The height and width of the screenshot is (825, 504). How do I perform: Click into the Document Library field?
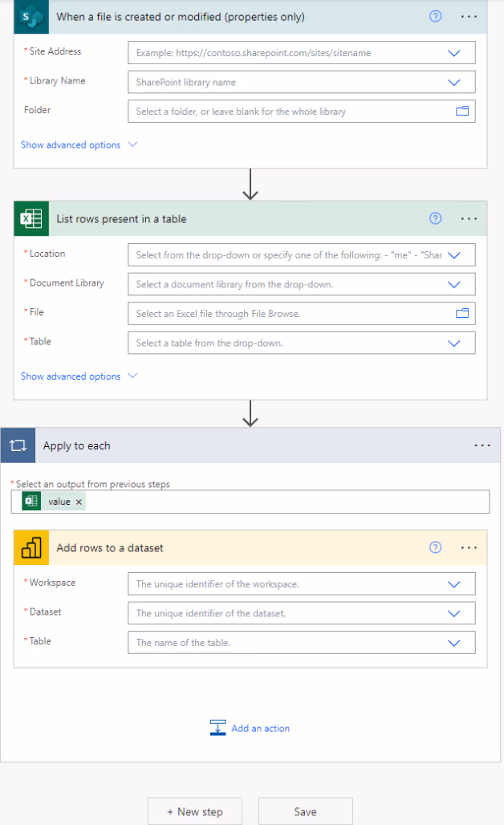[x=302, y=284]
